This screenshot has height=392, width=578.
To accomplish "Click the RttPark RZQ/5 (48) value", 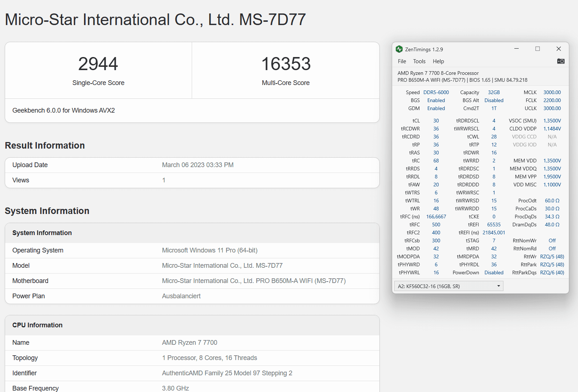I will [x=552, y=264].
